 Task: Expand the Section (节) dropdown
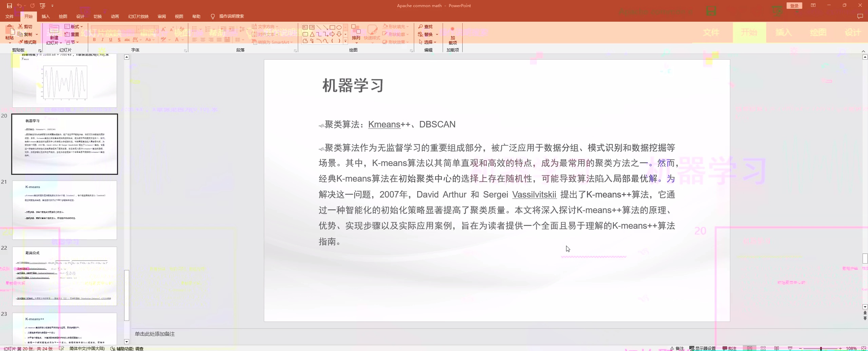[73, 42]
